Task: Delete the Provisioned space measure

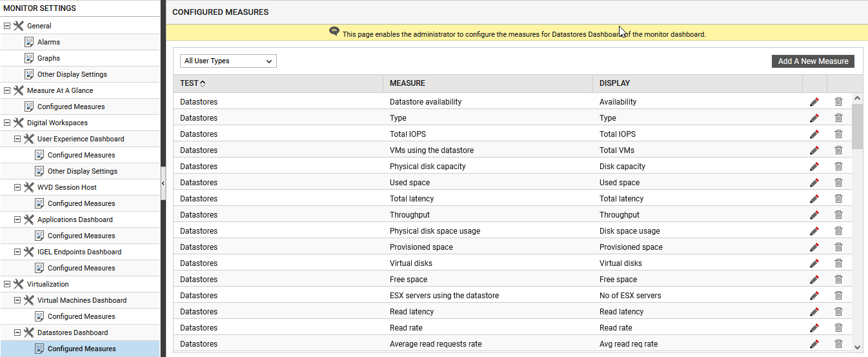Action: point(838,247)
